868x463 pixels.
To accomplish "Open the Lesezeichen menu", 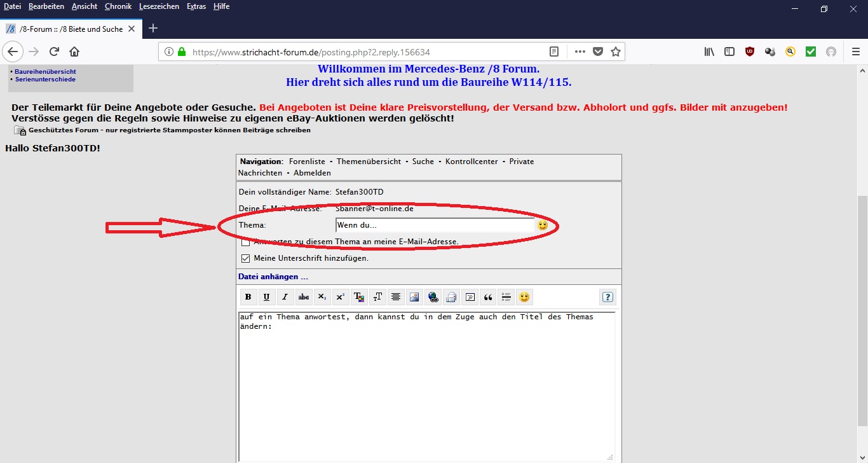I will click(159, 6).
